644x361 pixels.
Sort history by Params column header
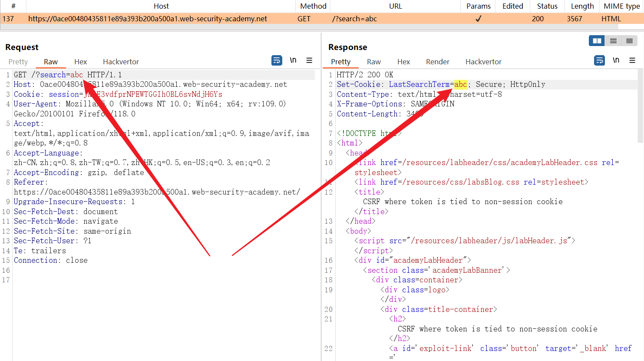click(479, 6)
